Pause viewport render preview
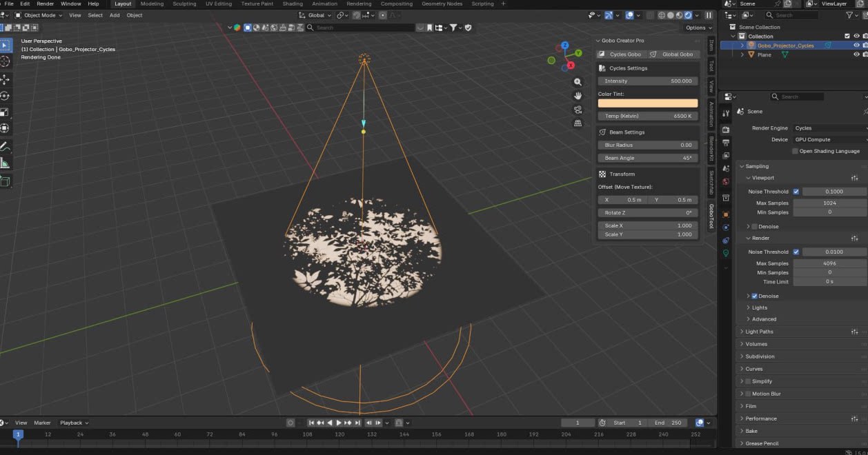868x455 pixels. (x=708, y=15)
